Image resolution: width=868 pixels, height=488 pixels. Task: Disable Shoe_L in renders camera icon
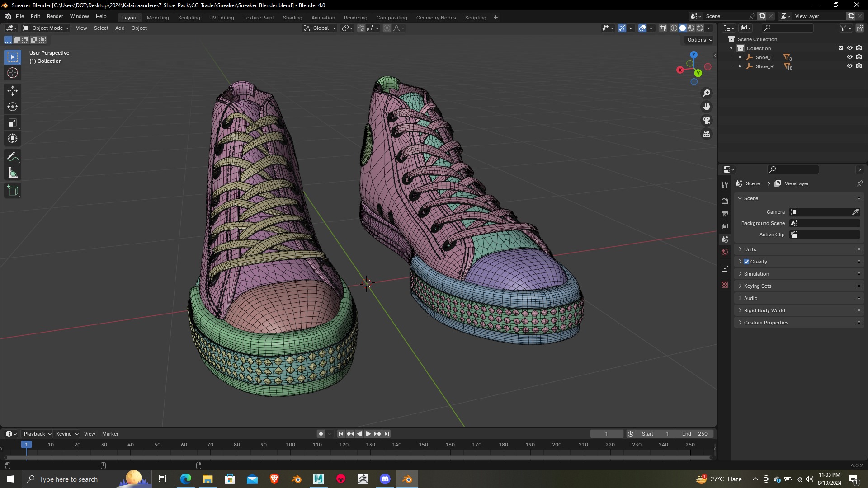click(x=859, y=57)
